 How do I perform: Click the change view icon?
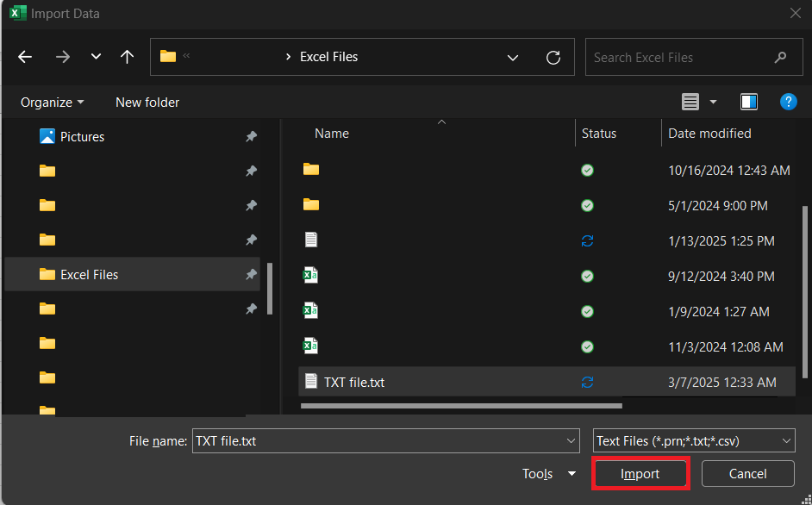pyautogui.click(x=690, y=102)
